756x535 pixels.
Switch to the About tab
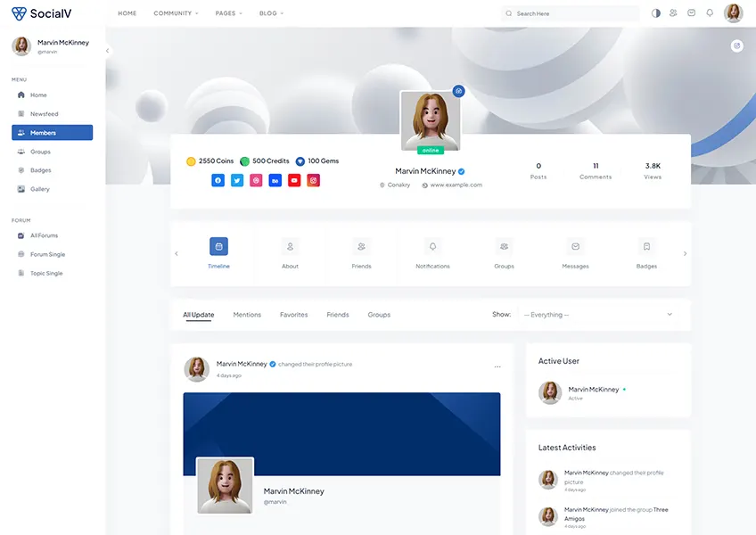(x=290, y=253)
